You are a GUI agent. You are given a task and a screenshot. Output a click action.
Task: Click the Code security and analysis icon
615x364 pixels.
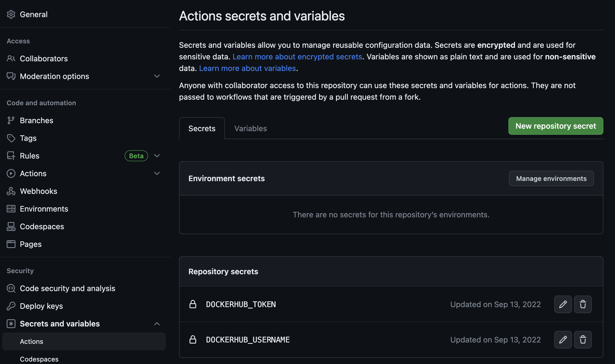[11, 288]
